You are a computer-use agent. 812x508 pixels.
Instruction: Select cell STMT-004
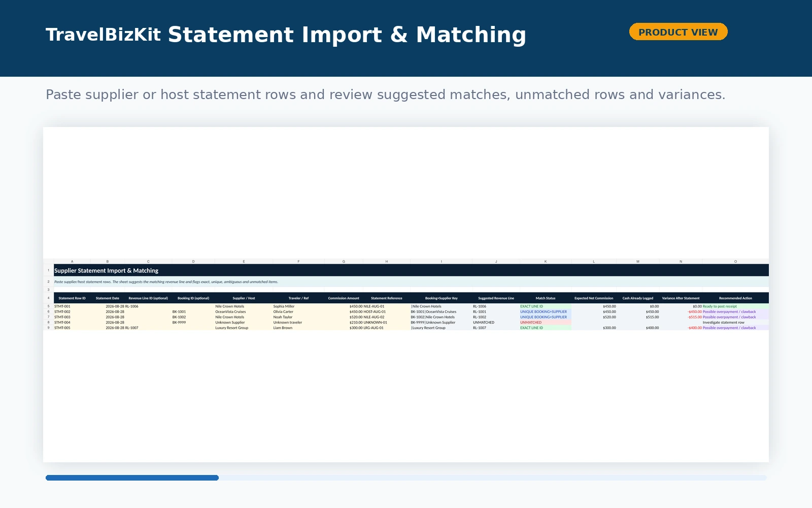72,323
